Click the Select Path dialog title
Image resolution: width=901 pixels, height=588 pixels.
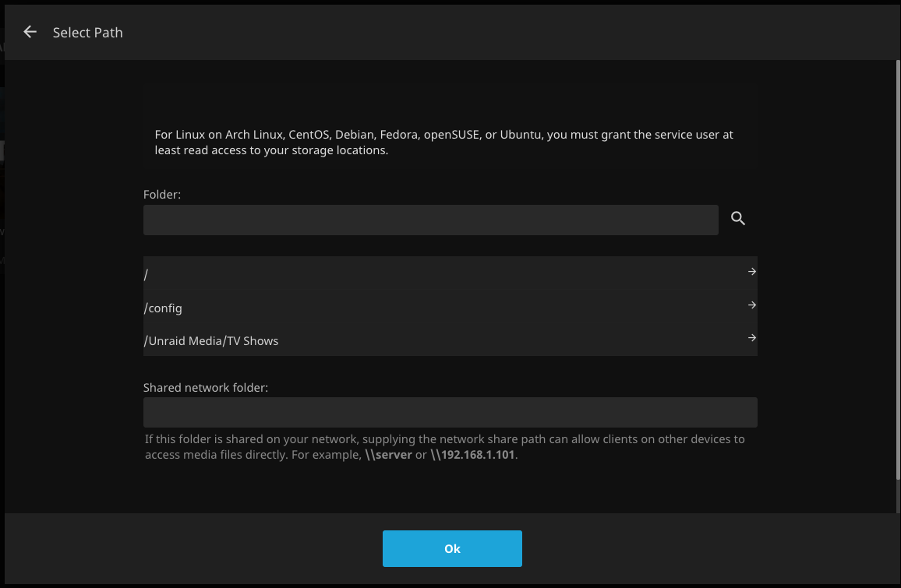click(x=87, y=33)
